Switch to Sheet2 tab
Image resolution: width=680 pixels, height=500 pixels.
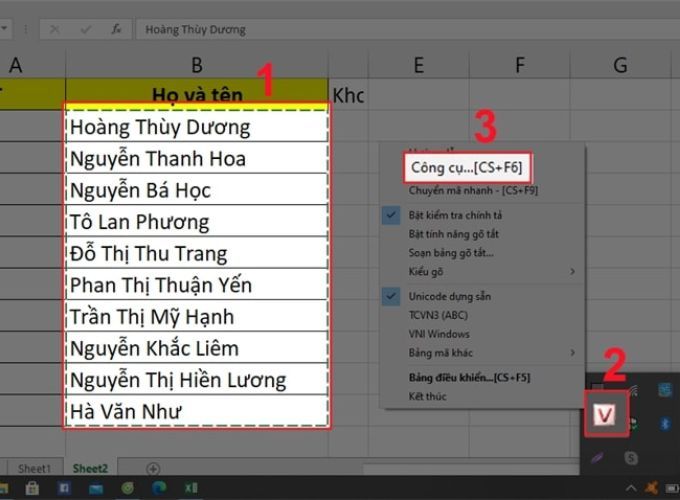(x=90, y=469)
